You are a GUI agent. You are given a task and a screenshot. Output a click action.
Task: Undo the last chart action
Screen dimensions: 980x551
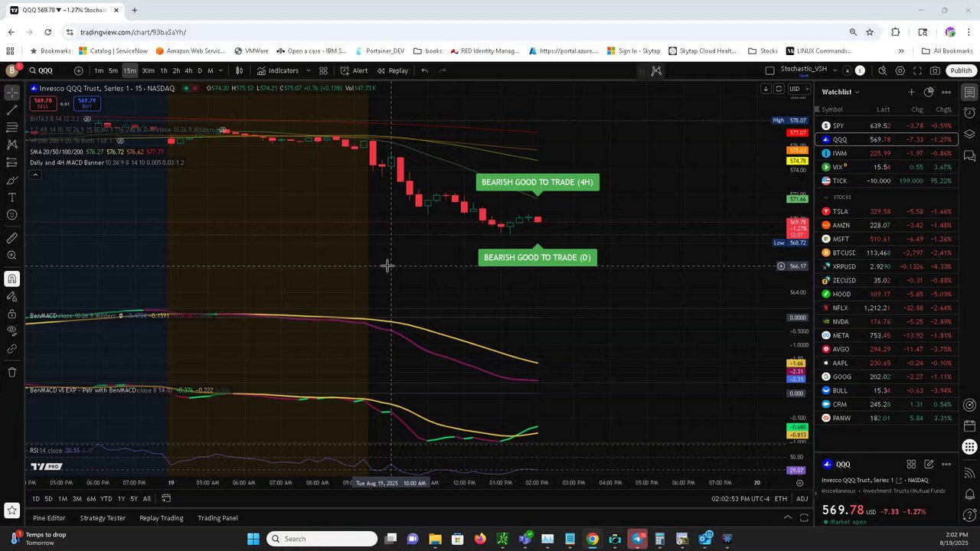click(424, 70)
